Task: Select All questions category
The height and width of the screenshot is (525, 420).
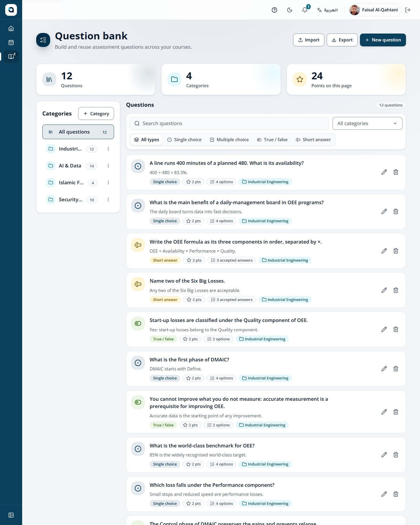Action: coord(78,132)
